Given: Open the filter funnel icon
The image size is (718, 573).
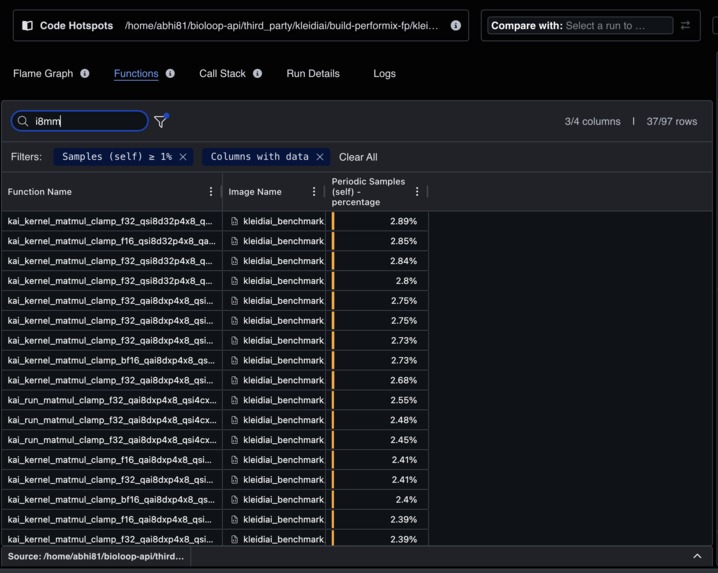Looking at the screenshot, I should [x=161, y=121].
